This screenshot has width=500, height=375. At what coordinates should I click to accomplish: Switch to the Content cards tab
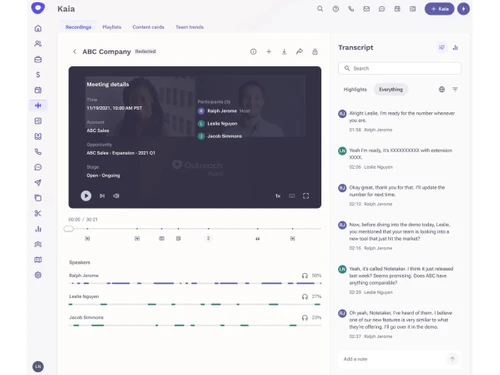tap(148, 27)
